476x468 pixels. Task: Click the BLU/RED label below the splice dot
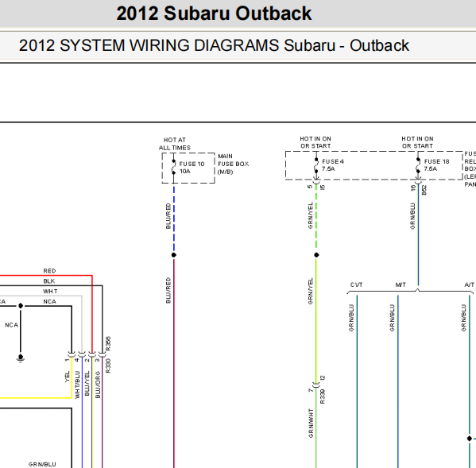(x=168, y=290)
